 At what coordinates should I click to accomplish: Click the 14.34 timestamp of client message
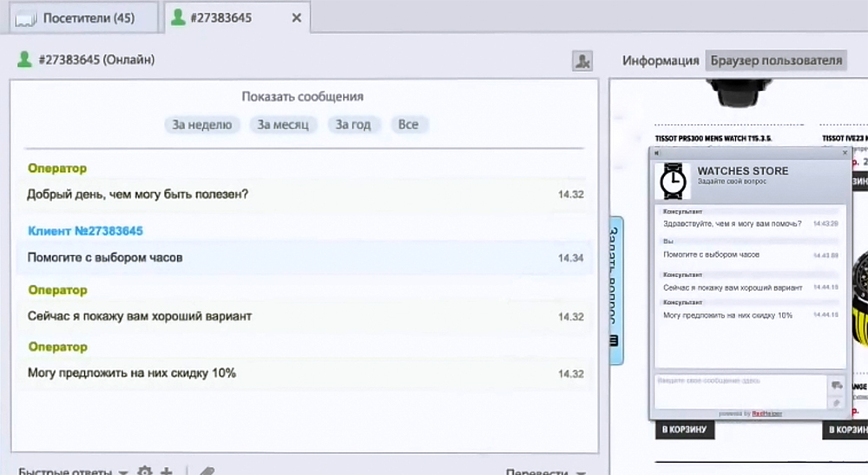571,258
